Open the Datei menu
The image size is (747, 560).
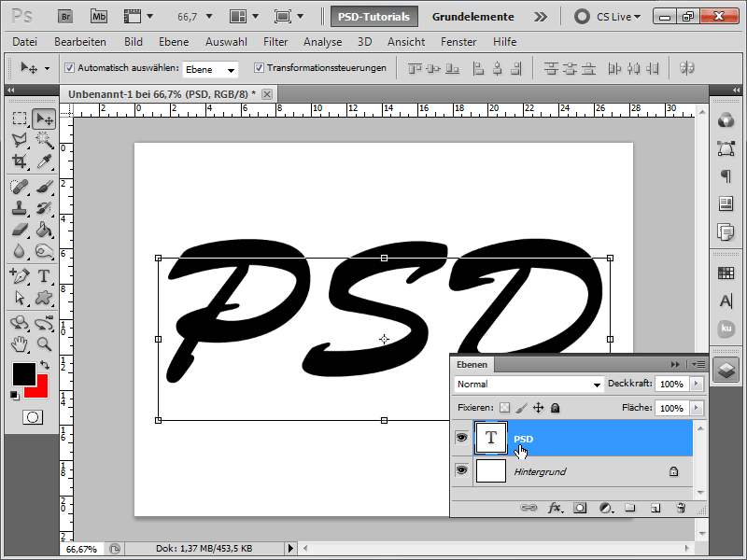pyautogui.click(x=25, y=42)
